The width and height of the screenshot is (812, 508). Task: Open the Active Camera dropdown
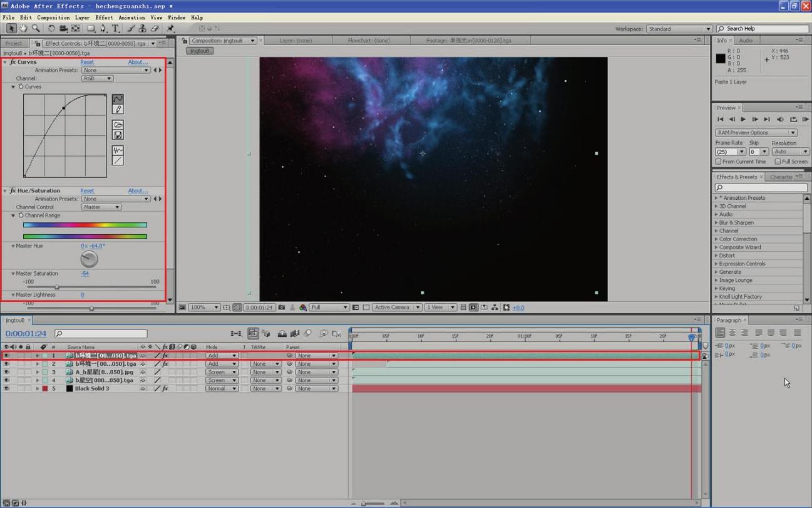(x=397, y=308)
